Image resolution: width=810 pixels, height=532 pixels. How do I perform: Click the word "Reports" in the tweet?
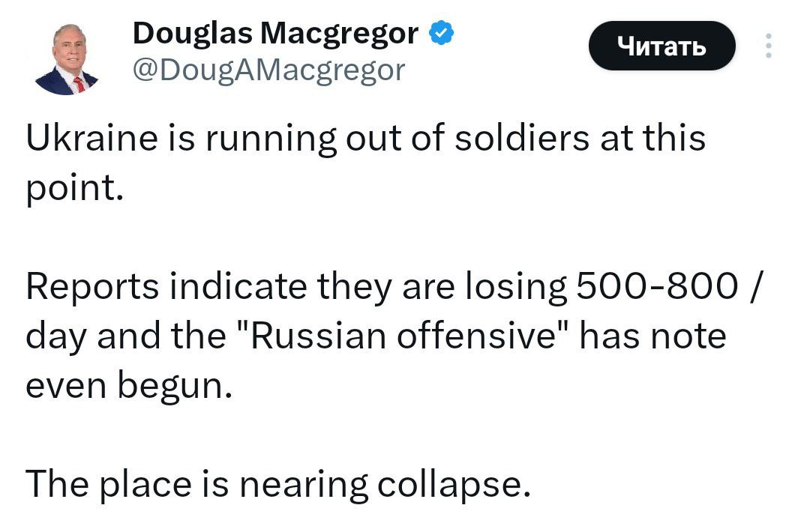(92, 287)
